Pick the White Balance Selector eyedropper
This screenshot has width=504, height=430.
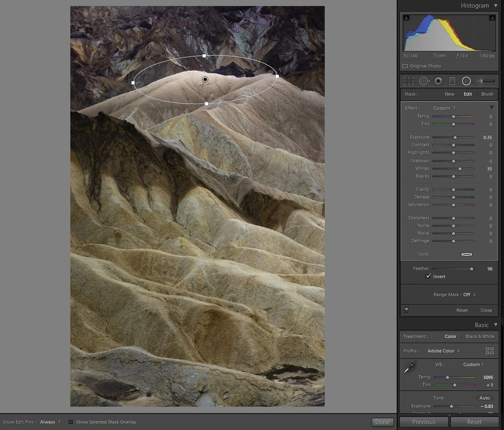pyautogui.click(x=410, y=367)
